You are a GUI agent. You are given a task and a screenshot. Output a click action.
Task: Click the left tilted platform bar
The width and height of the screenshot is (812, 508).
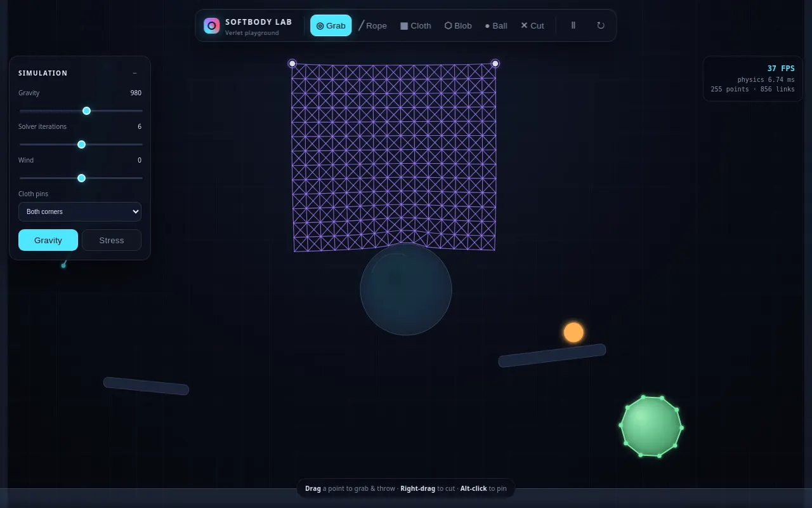pyautogui.click(x=146, y=386)
